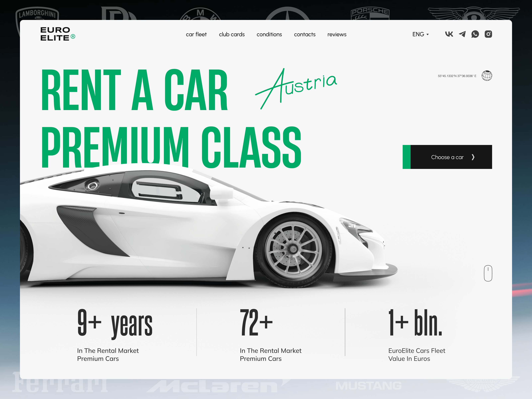Open the car fleet menu item
This screenshot has height=399, width=532.
tap(197, 34)
